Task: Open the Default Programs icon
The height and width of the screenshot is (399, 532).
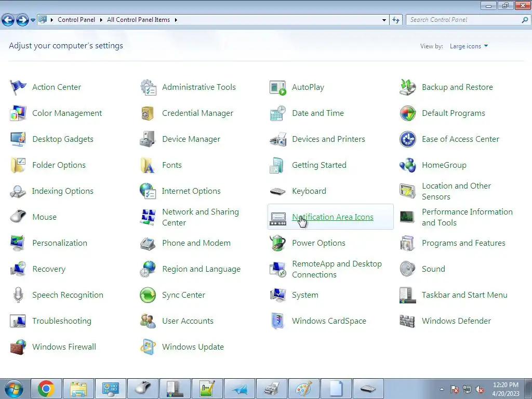Action: coord(407,113)
